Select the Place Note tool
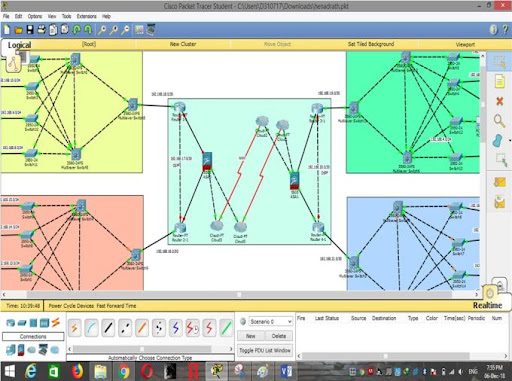 [x=499, y=82]
